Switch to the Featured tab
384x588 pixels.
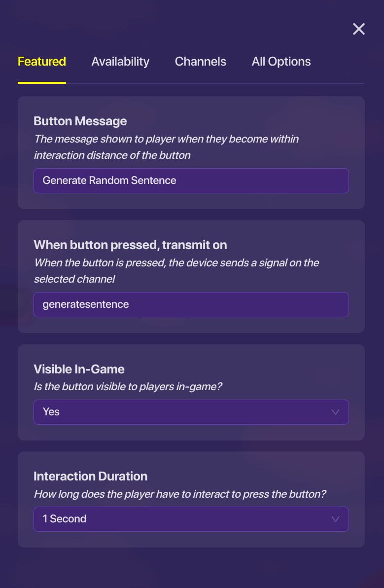point(42,62)
